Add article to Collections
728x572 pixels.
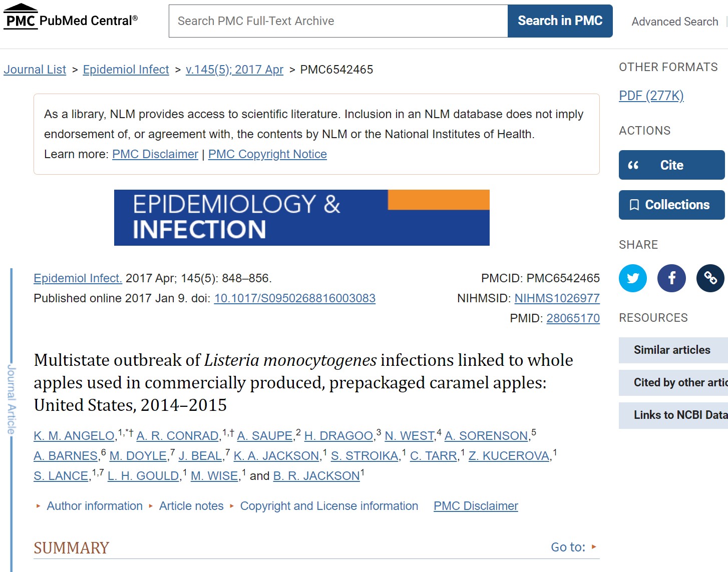[x=671, y=205]
